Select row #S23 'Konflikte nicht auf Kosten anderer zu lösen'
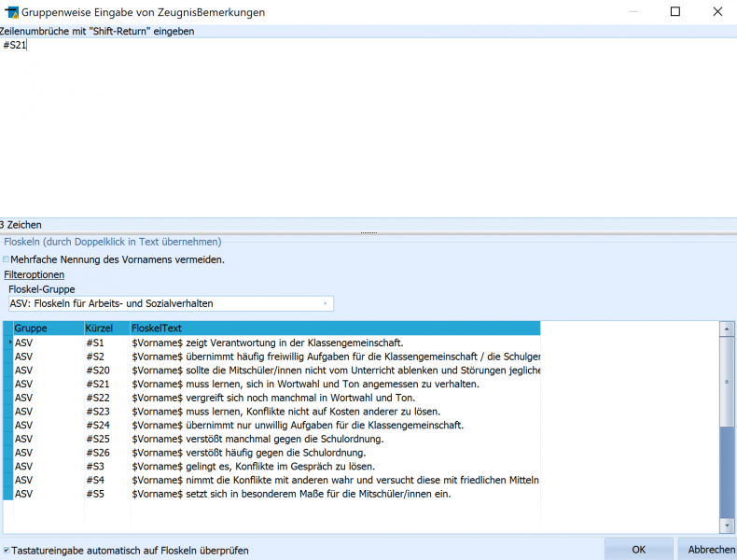The image size is (737, 560). click(271, 412)
